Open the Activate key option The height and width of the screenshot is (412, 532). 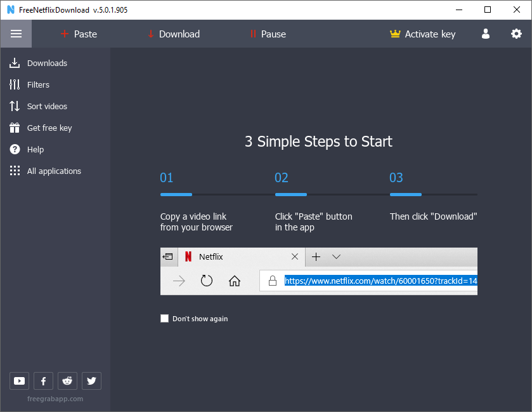coord(423,34)
